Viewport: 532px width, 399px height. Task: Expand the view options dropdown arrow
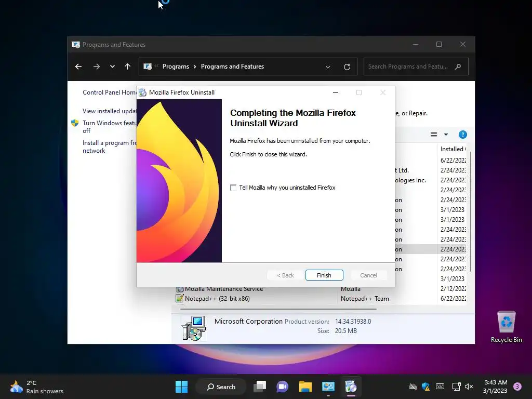point(446,135)
